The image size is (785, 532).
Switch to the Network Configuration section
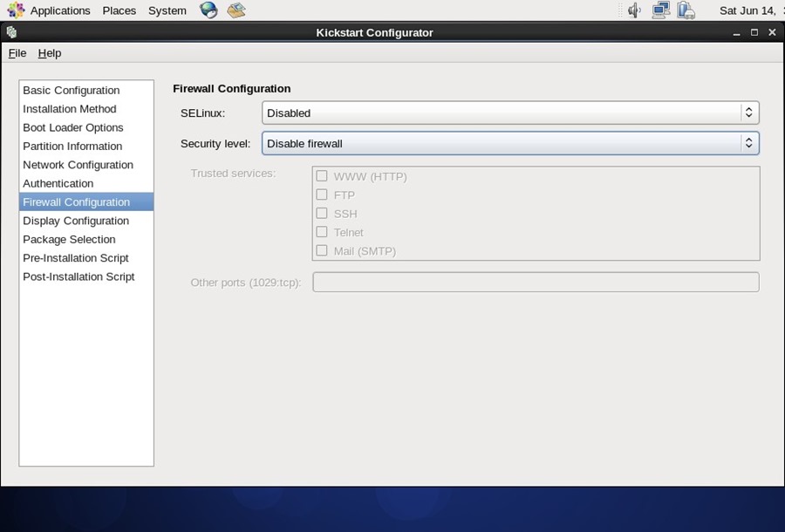click(x=78, y=165)
